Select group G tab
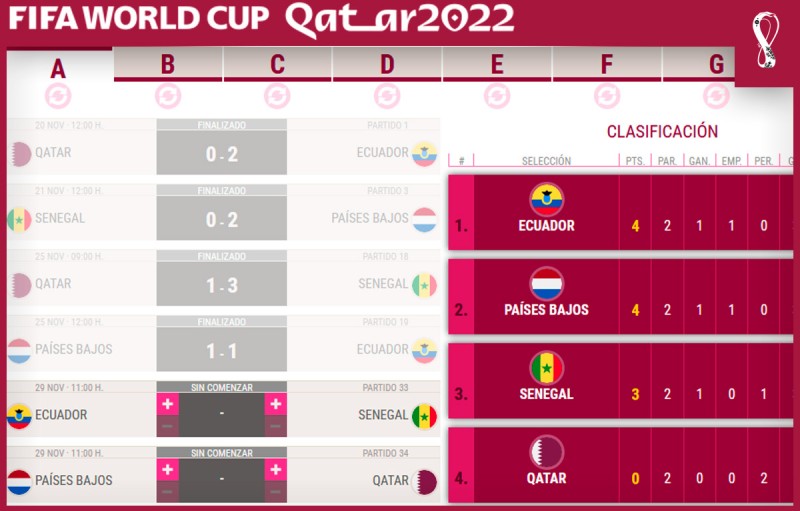 tap(698, 64)
